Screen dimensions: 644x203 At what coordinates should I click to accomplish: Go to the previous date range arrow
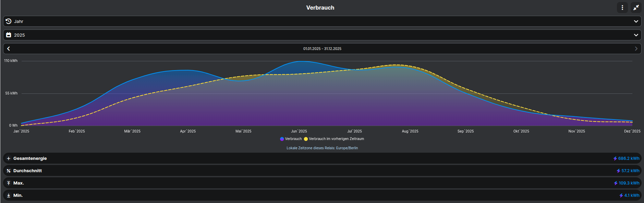click(x=9, y=49)
